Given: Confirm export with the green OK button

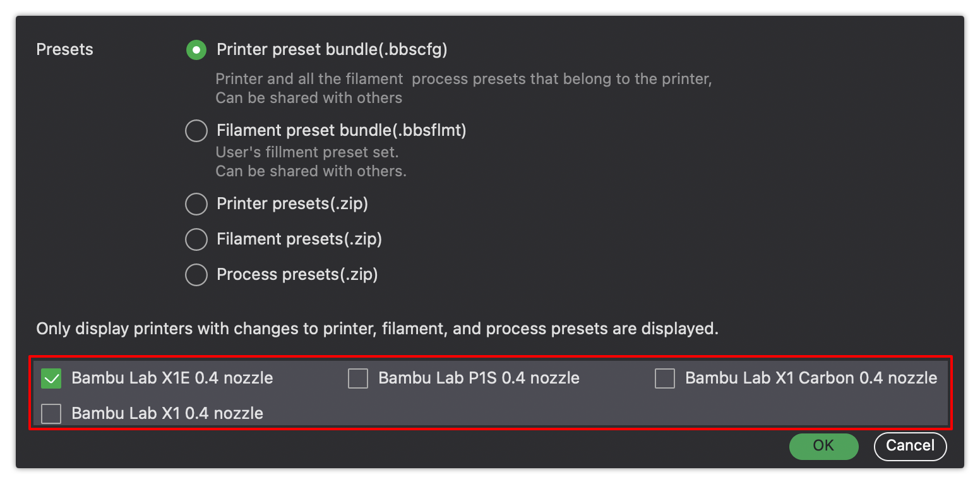Looking at the screenshot, I should [823, 446].
